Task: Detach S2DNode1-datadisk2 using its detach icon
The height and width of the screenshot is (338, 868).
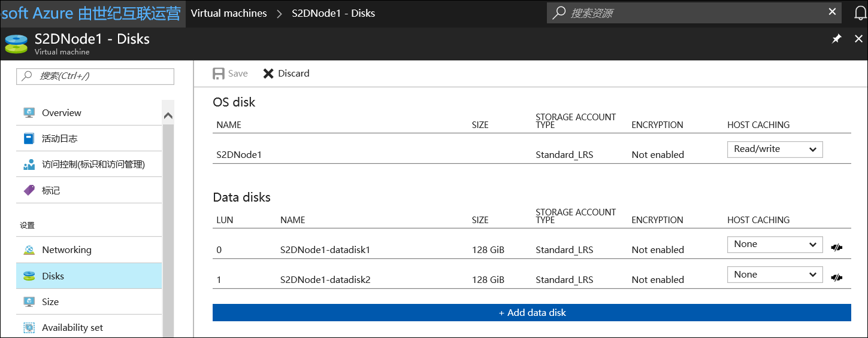Action: 837,277
